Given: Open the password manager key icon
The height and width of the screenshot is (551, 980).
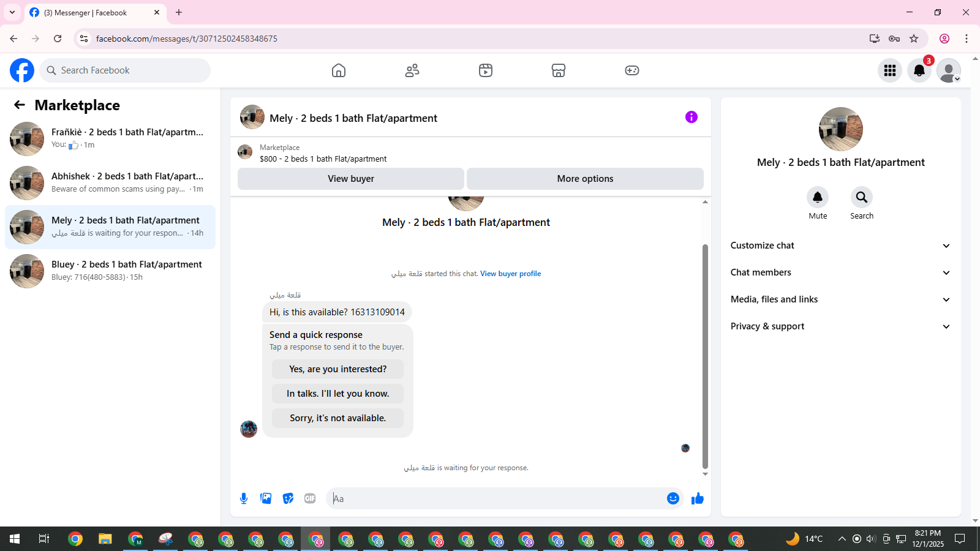Looking at the screenshot, I should [x=894, y=39].
